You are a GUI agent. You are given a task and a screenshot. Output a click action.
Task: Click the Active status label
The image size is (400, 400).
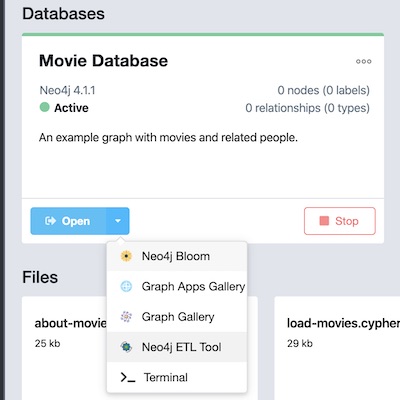pyautogui.click(x=71, y=108)
